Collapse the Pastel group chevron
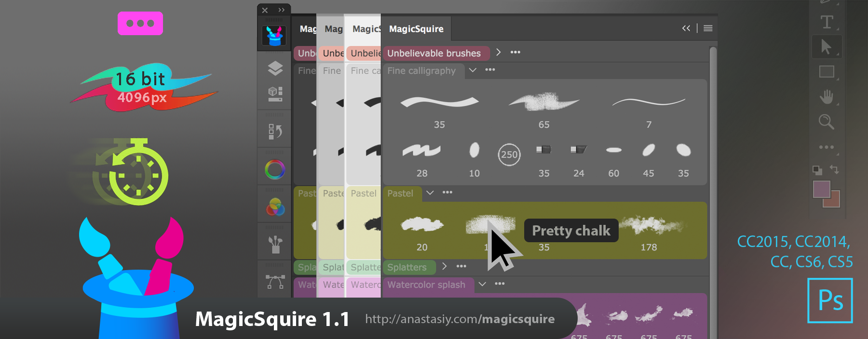 pos(430,193)
